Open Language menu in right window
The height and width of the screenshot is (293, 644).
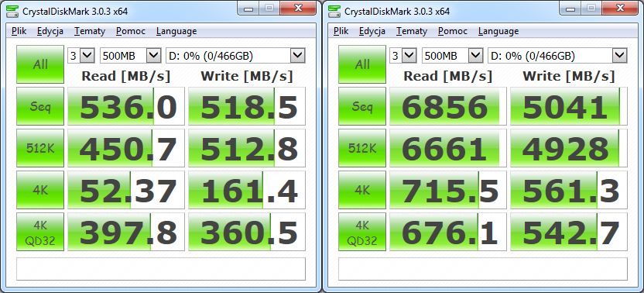tap(498, 31)
